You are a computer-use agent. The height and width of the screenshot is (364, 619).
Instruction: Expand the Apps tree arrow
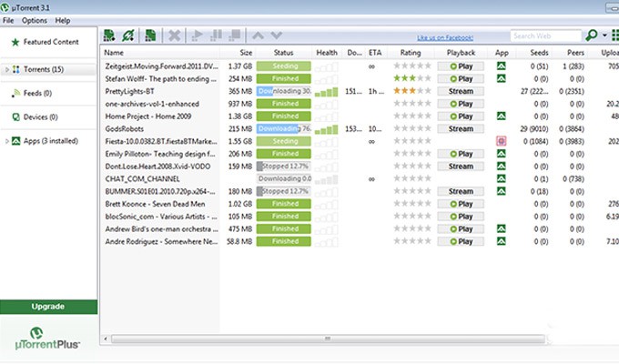[6, 141]
